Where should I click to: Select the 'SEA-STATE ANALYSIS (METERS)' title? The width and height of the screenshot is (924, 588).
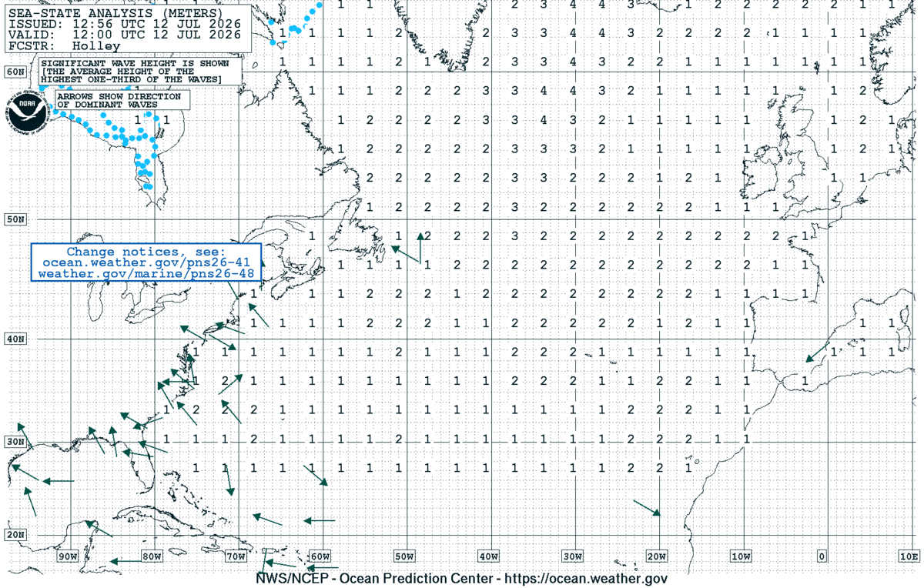click(x=115, y=13)
